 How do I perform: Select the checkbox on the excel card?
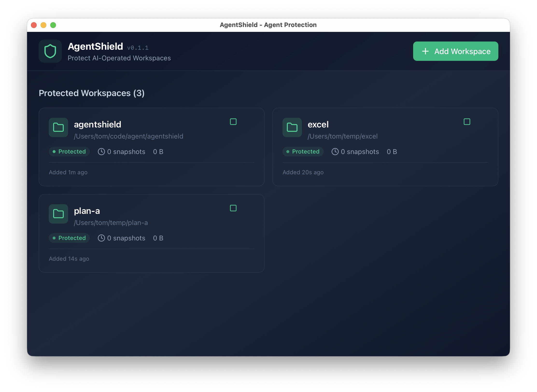point(467,122)
